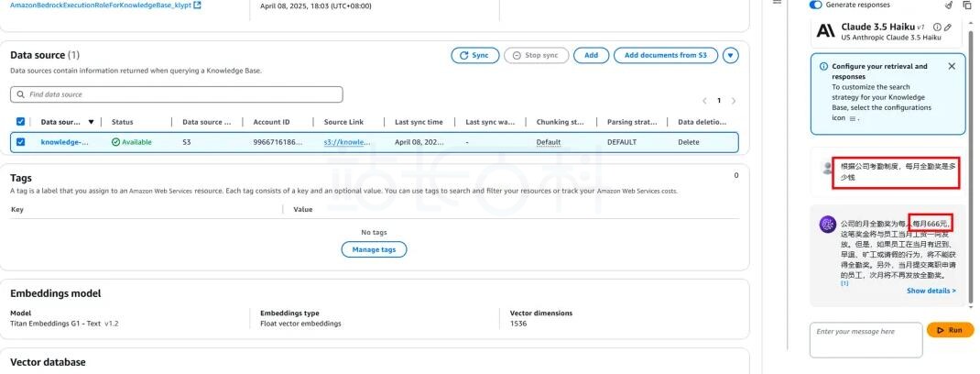Go to the previous page of data sources
The image size is (980, 374).
[704, 101]
